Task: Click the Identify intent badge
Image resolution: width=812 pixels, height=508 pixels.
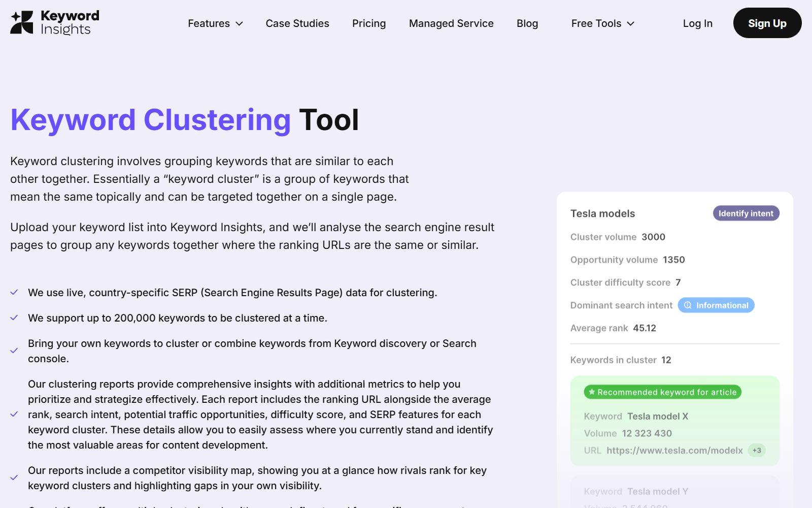Action: (x=746, y=213)
